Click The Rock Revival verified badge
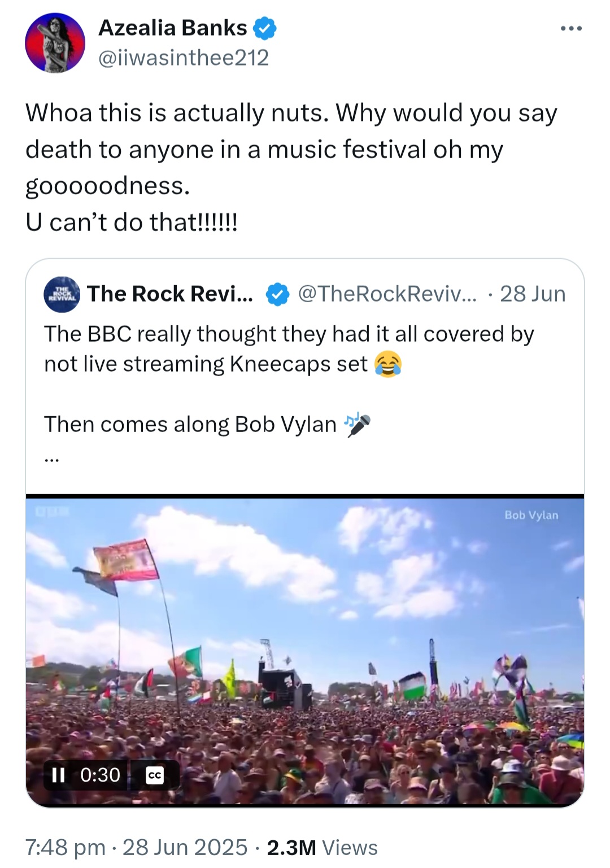 [x=277, y=294]
